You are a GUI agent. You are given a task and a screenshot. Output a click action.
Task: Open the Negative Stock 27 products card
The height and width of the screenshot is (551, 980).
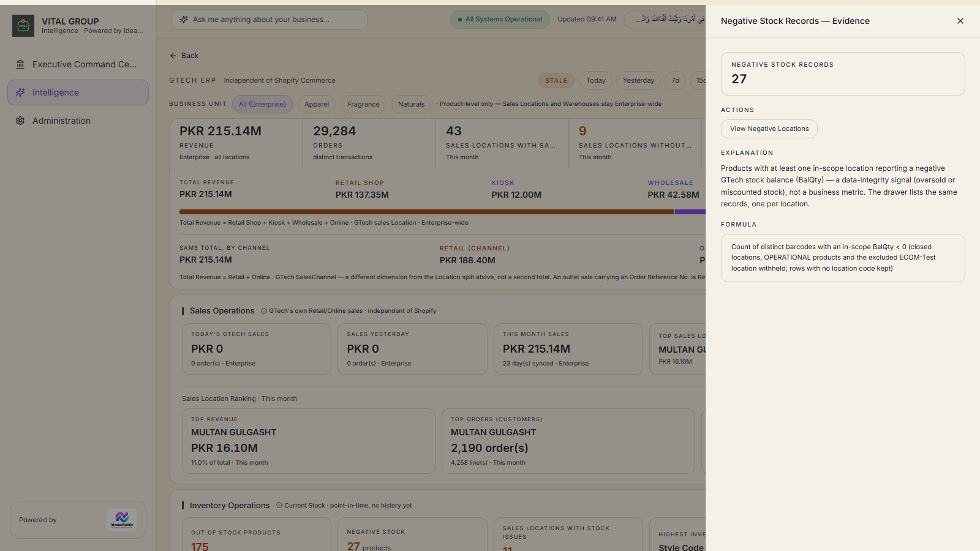[412, 534]
